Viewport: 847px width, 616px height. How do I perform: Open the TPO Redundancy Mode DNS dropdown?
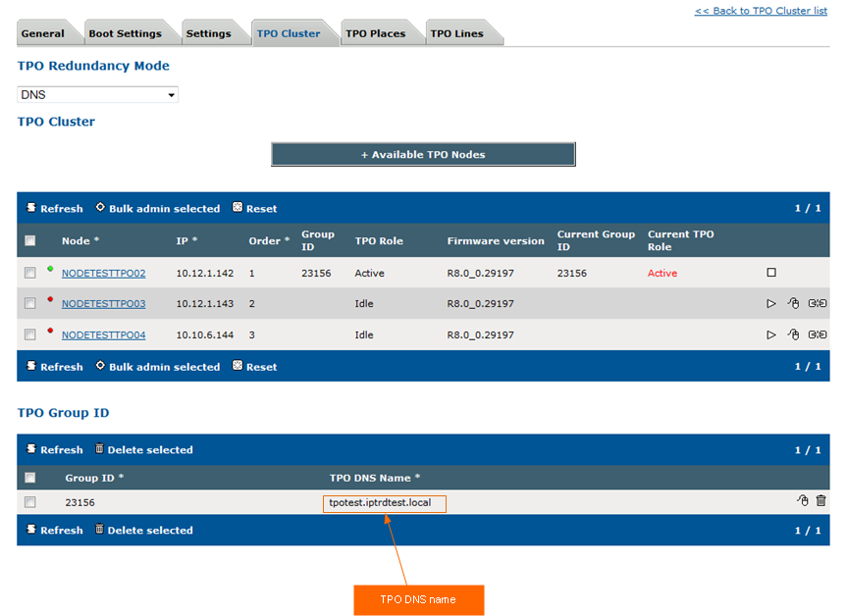(98, 94)
